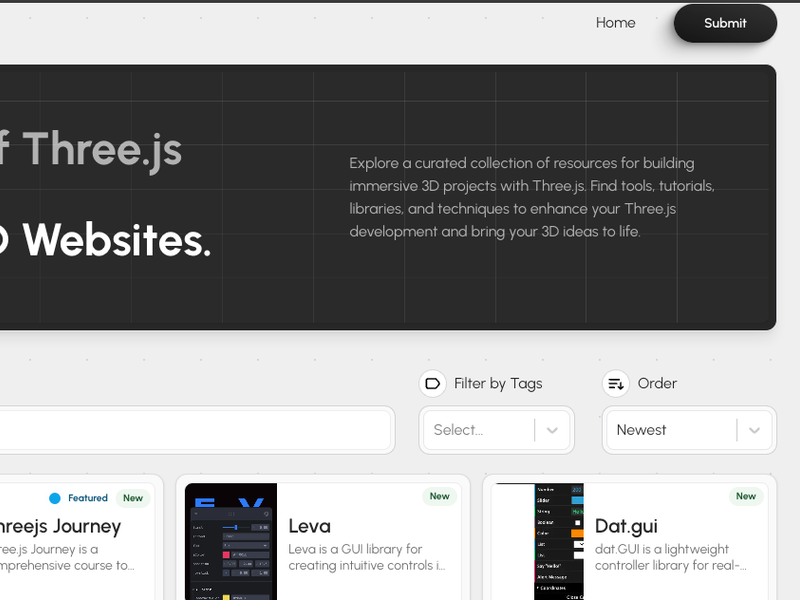
Task: Click the New badge on the Dat.gui card
Action: 745,496
